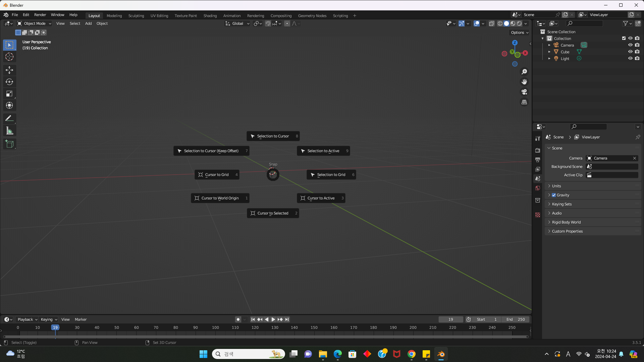The height and width of the screenshot is (362, 644).
Task: Open Google Chrome from taskbar
Action: tap(412, 354)
